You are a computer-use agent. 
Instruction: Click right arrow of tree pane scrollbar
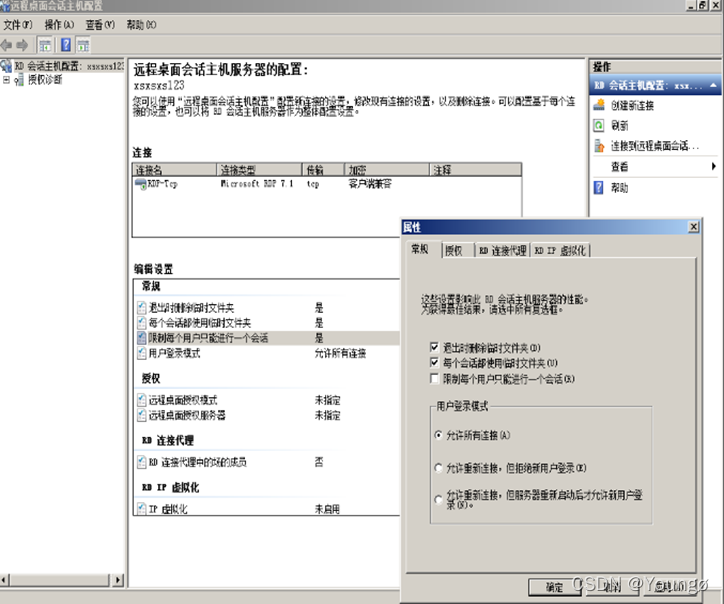[118, 580]
